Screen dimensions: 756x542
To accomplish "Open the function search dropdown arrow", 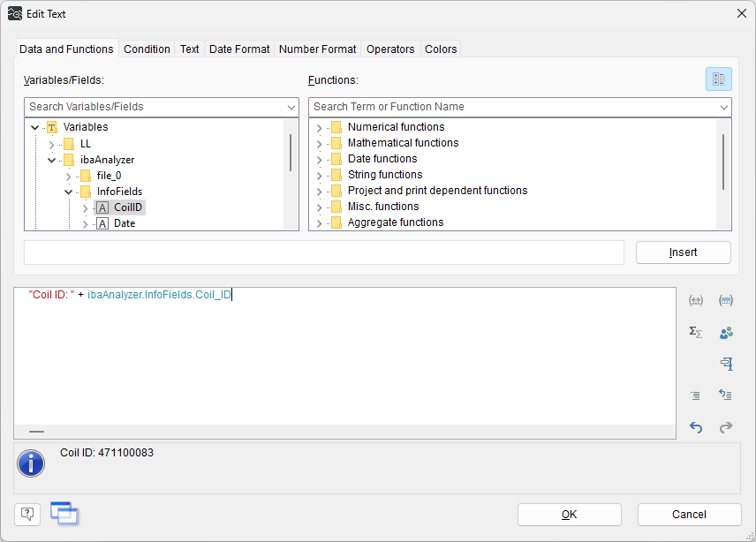I will point(723,107).
